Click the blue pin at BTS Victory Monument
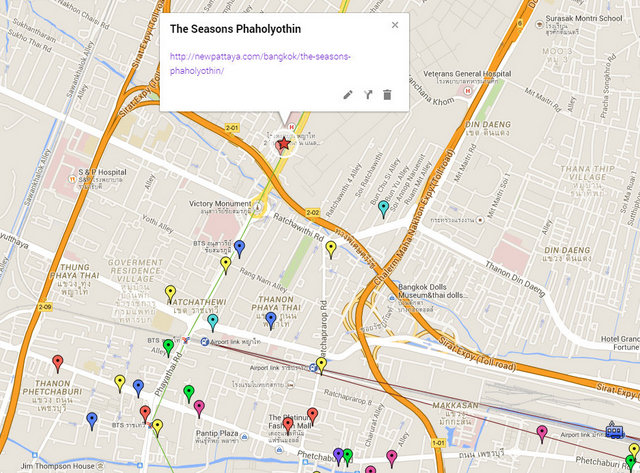The height and width of the screenshot is (473, 640). coord(240,249)
